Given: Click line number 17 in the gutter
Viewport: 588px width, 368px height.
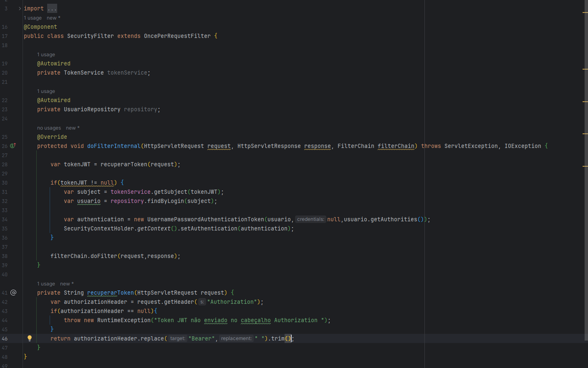Looking at the screenshot, I should click(x=5, y=36).
